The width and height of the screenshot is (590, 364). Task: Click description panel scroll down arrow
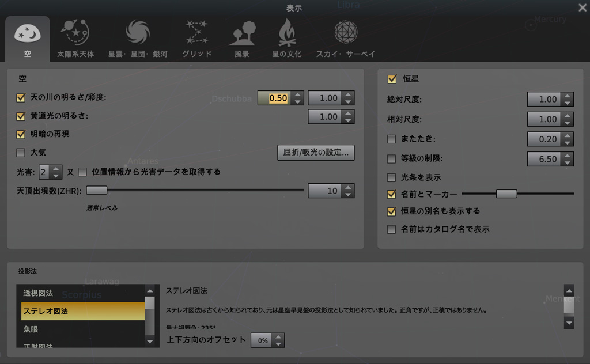click(x=569, y=323)
